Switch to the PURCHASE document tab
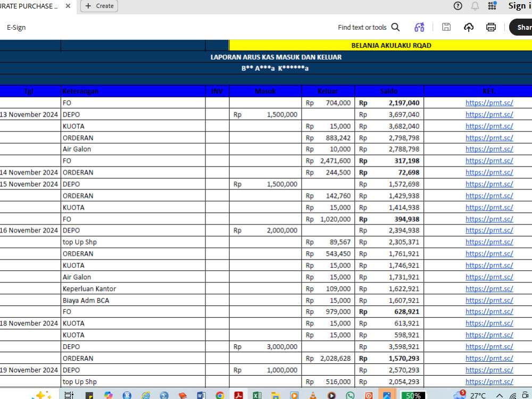 pyautogui.click(x=29, y=6)
